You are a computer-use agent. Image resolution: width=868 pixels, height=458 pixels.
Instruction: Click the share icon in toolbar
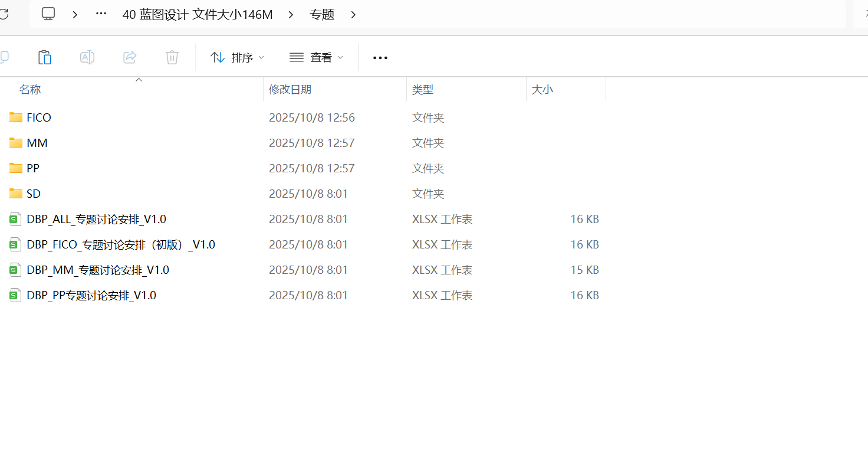[x=130, y=57]
